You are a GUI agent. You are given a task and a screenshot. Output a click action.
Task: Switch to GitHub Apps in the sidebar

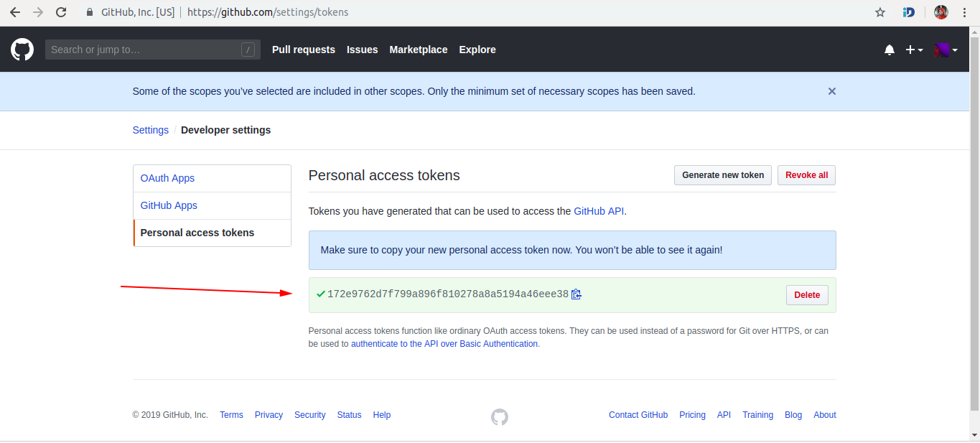[x=169, y=205]
